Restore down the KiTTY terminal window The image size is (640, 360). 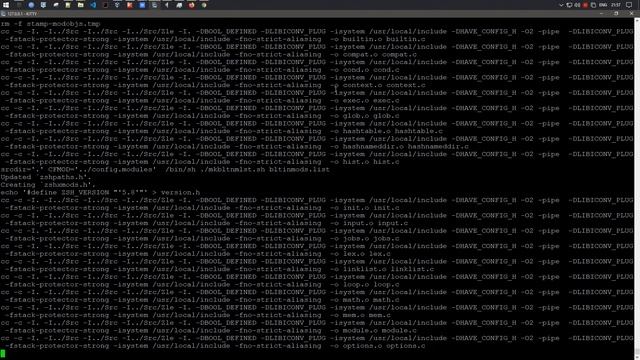tap(616, 13)
